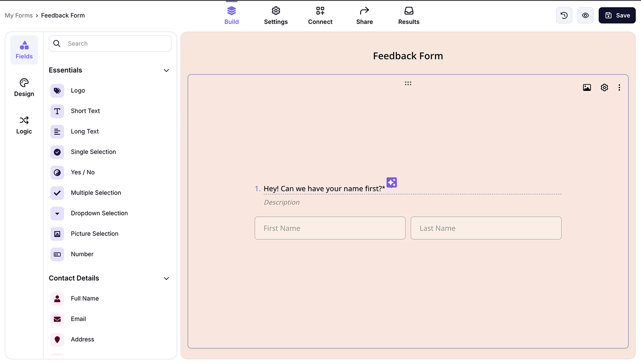Screen dimensions: 641x364
Task: Open the Logic panel
Action: [x=24, y=125]
